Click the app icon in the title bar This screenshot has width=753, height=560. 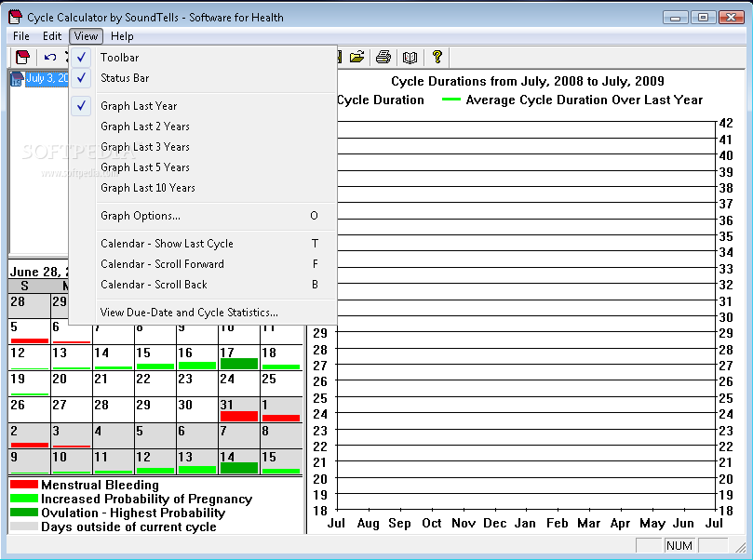[x=16, y=18]
